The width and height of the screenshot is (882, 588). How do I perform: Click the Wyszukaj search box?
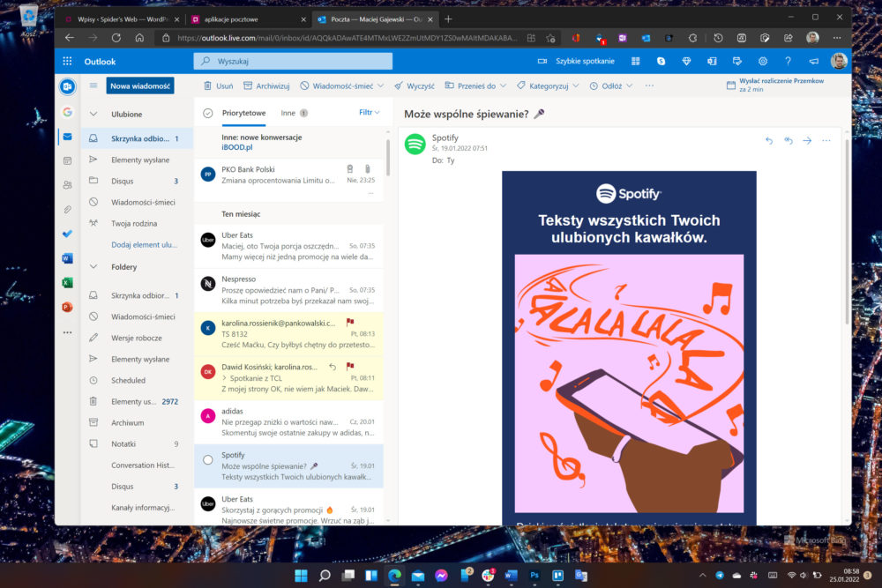[293, 62]
